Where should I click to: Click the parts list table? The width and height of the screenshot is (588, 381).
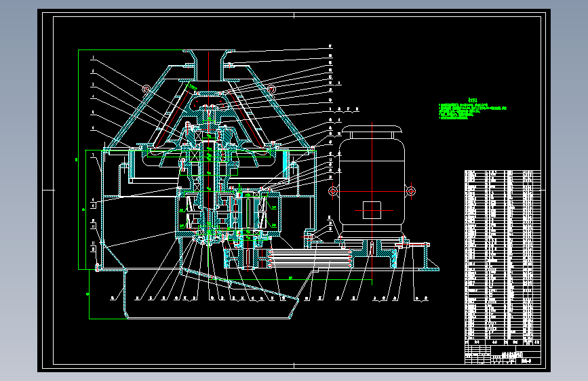(x=503, y=258)
